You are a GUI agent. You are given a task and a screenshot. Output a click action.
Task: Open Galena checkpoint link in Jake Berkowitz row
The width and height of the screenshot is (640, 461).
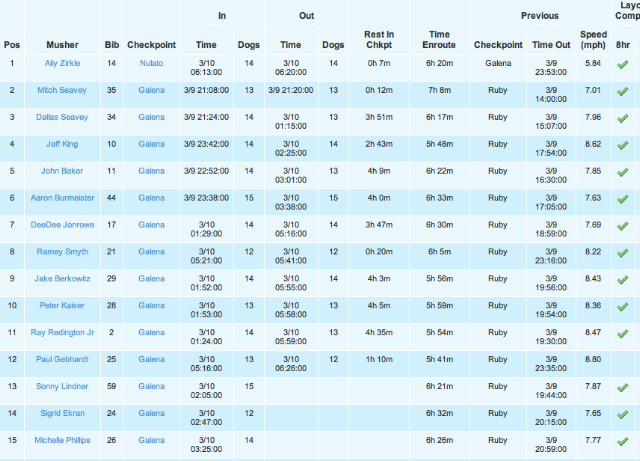[151, 279]
